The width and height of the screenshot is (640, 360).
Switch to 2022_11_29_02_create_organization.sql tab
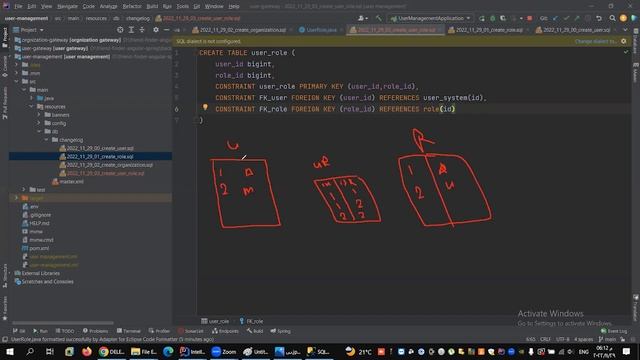click(242, 30)
